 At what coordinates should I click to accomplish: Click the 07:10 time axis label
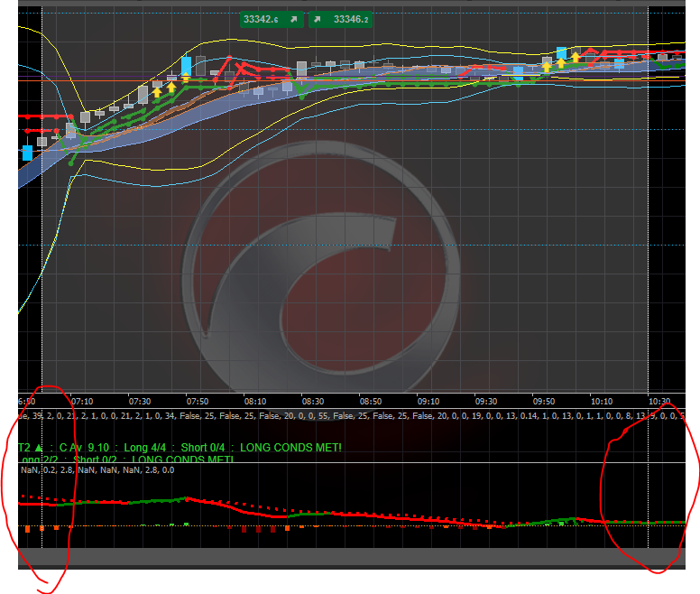point(82,402)
